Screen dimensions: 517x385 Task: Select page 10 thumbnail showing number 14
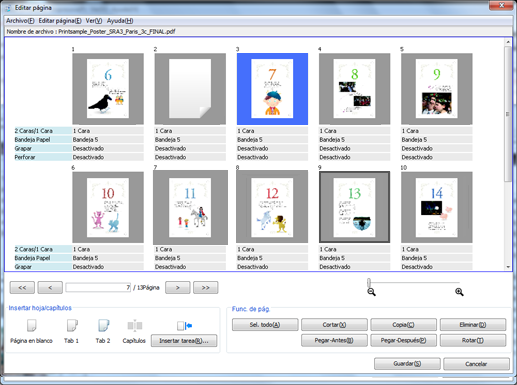(437, 207)
